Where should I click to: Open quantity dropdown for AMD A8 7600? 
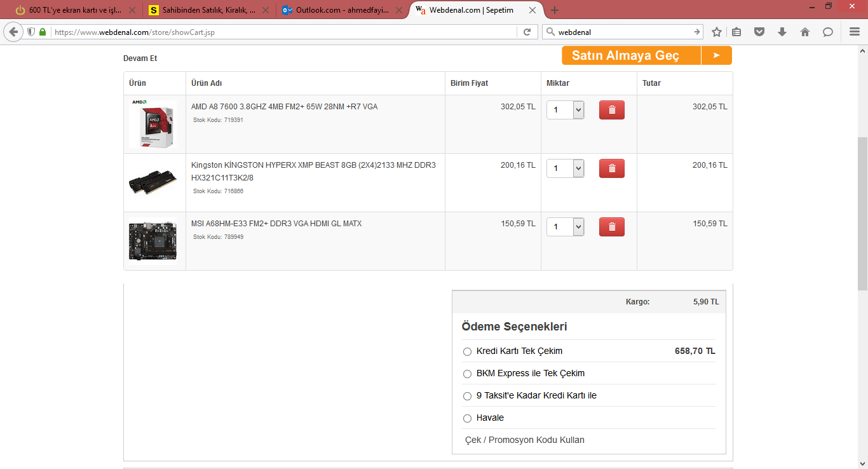(x=566, y=110)
